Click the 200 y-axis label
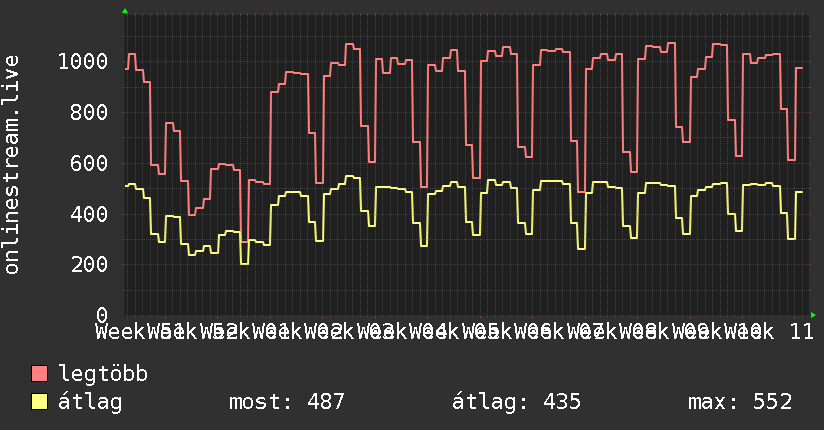The width and height of the screenshot is (824, 430). point(89,264)
